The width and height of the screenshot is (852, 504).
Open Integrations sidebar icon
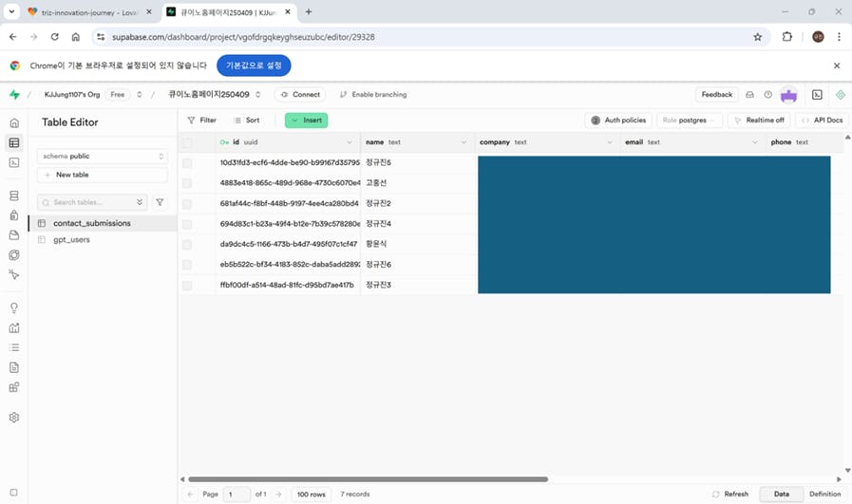coord(14,387)
